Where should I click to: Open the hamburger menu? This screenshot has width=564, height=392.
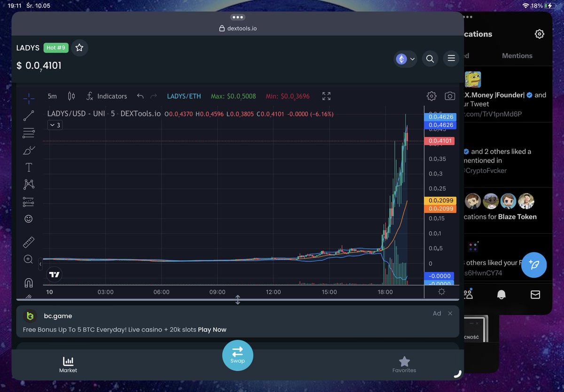tap(451, 58)
